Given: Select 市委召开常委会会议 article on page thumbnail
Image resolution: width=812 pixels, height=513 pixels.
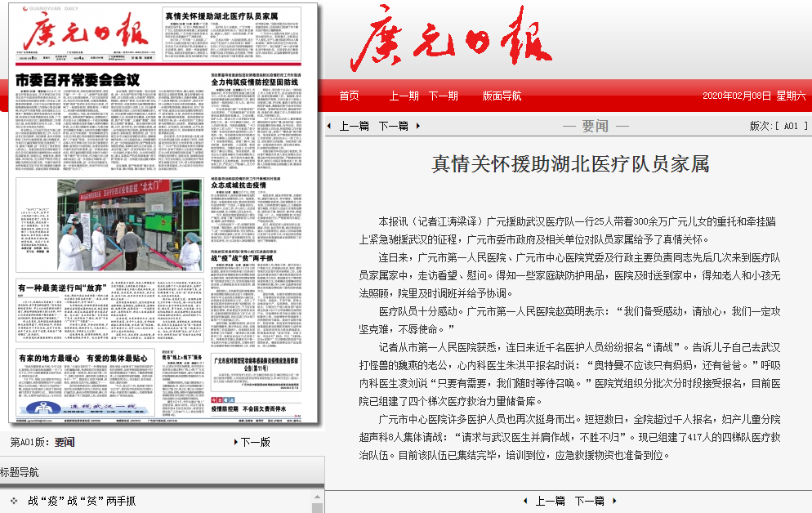Looking at the screenshot, I should (x=78, y=81).
